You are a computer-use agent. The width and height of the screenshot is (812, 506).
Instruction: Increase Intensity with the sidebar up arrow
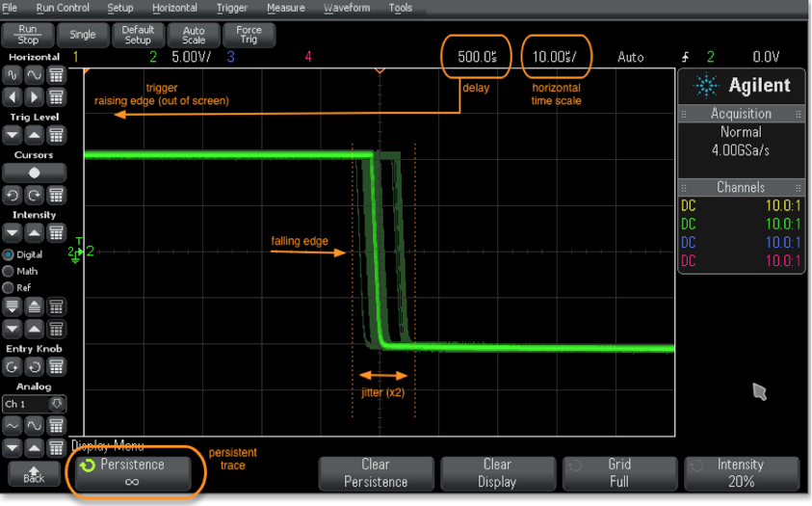click(34, 233)
